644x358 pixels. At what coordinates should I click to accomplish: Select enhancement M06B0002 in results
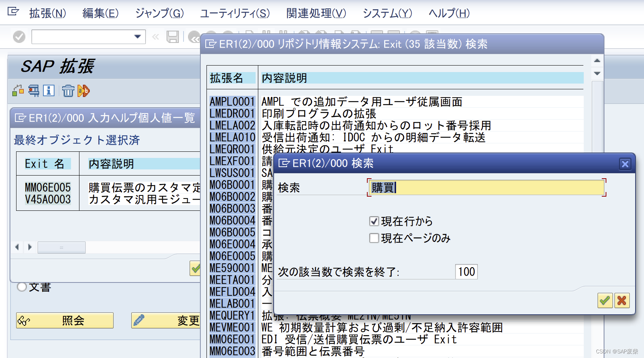tap(232, 197)
